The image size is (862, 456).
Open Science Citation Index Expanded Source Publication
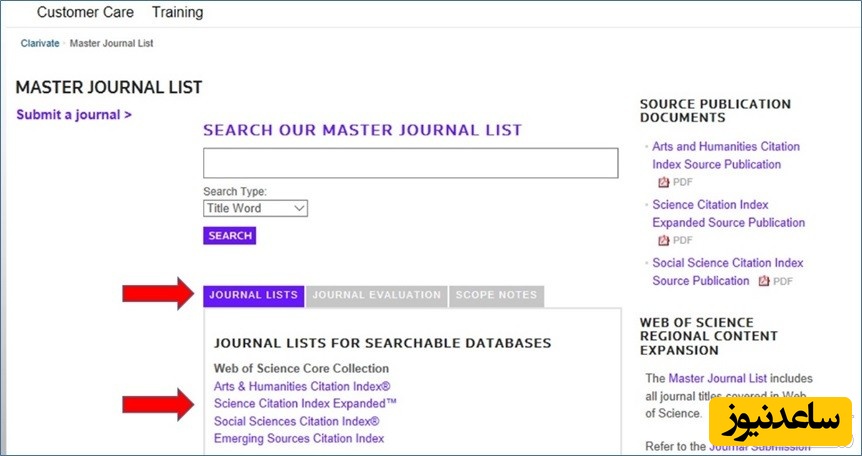[727, 213]
